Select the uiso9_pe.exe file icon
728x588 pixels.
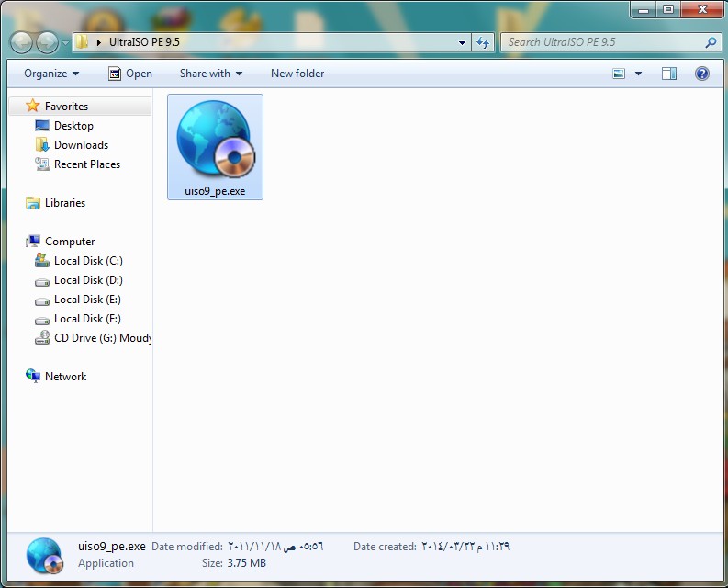tap(215, 139)
